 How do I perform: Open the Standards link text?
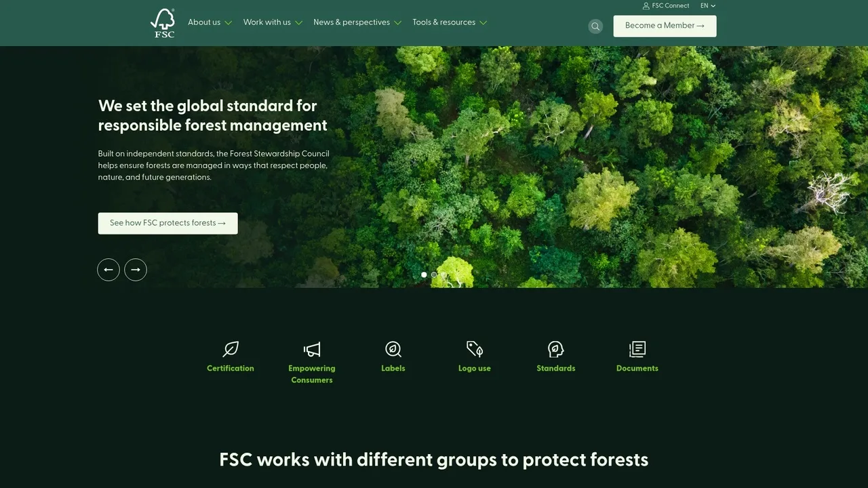(556, 369)
